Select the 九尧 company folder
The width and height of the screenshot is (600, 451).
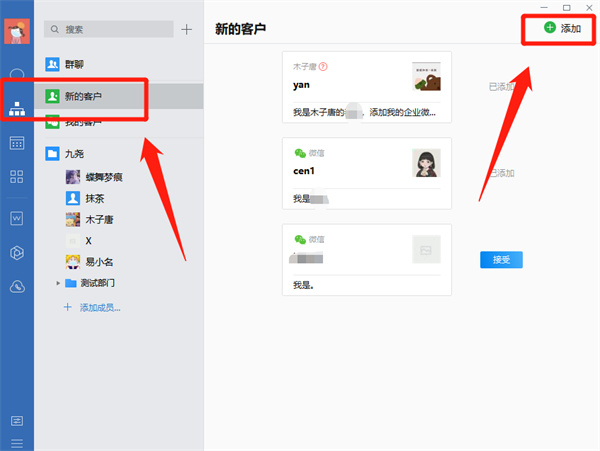[x=119, y=154]
